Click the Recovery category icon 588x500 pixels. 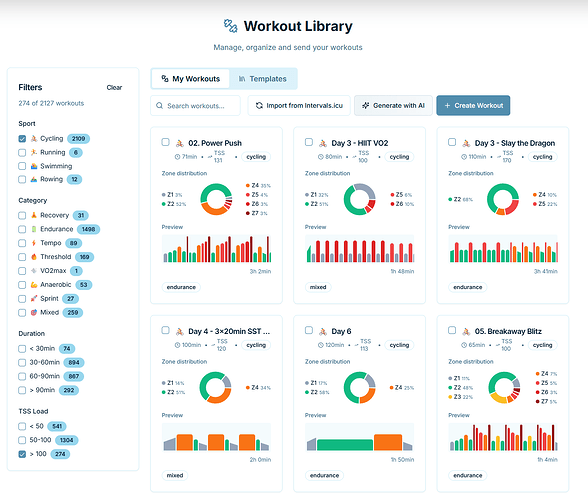[34, 215]
